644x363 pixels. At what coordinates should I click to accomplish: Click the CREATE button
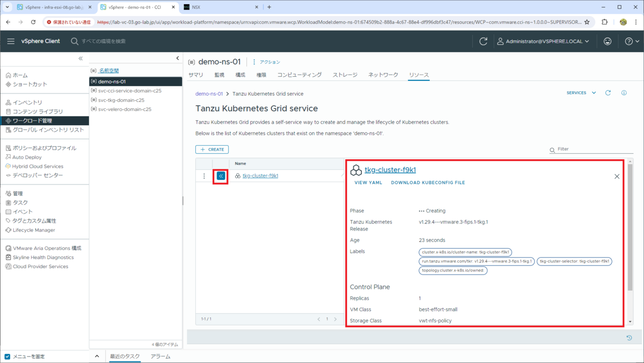coord(211,149)
